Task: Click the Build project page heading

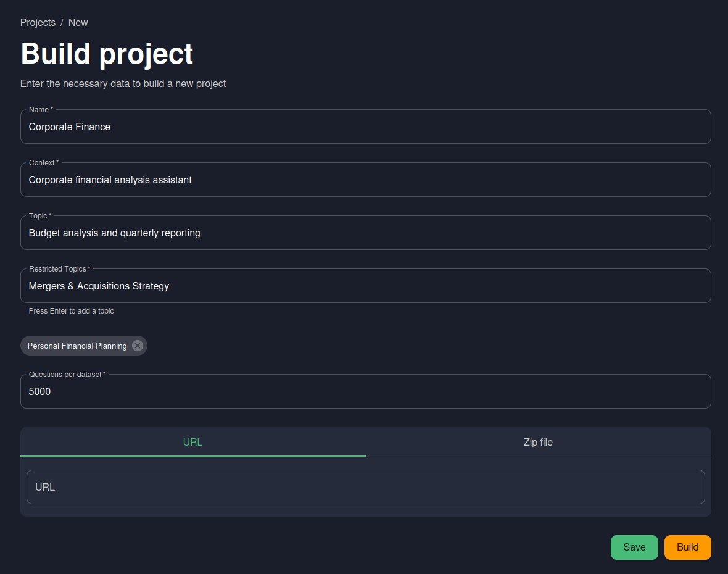Action: 107,54
